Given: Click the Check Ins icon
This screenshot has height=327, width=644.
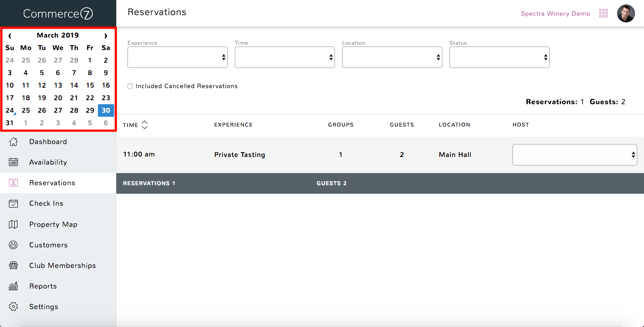Looking at the screenshot, I should [x=13, y=204].
